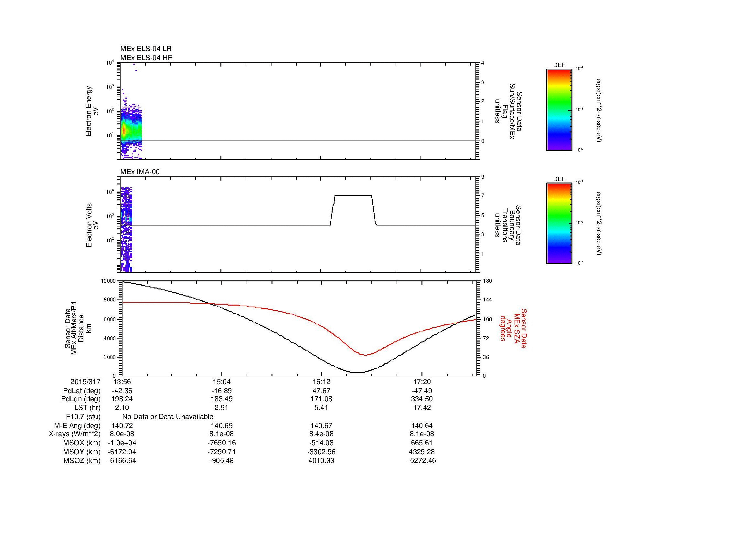Click the MSOZ value 4010.33
Screen dimensions: 756x534
pyautogui.click(x=321, y=461)
